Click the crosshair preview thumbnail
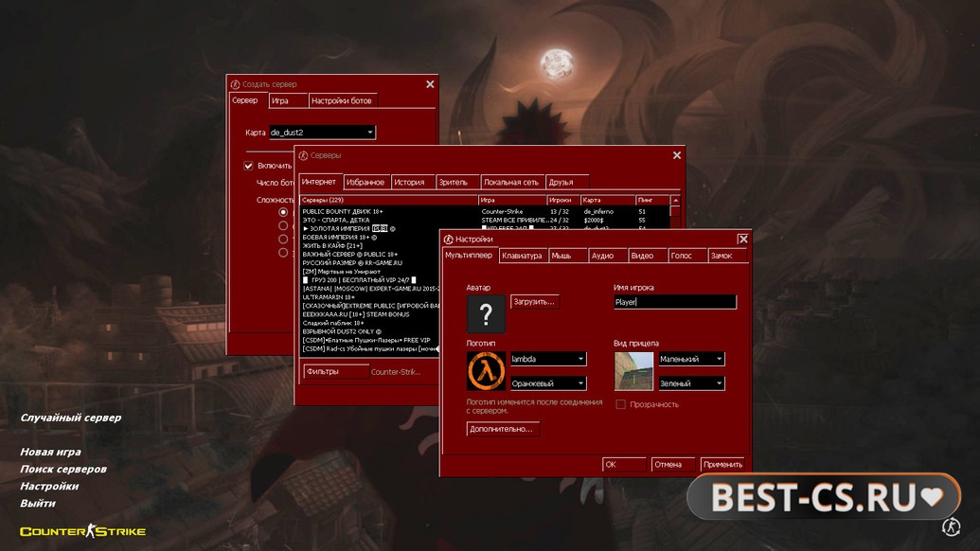Image resolution: width=980 pixels, height=551 pixels. point(633,370)
